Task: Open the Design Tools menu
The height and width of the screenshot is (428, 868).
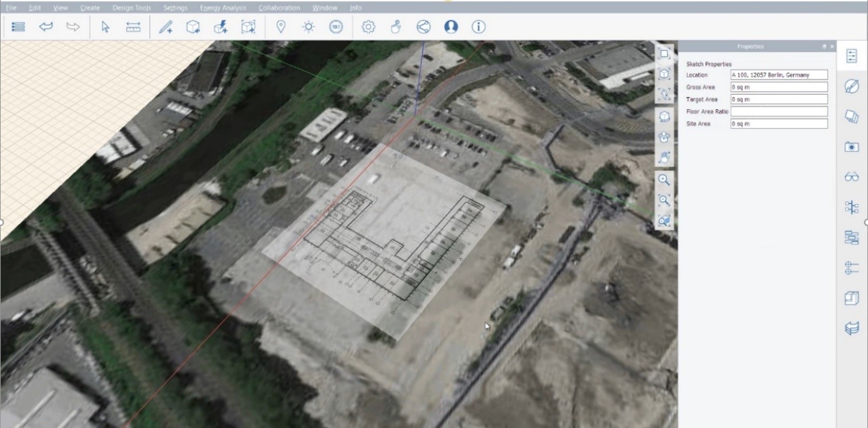Action: (x=131, y=7)
